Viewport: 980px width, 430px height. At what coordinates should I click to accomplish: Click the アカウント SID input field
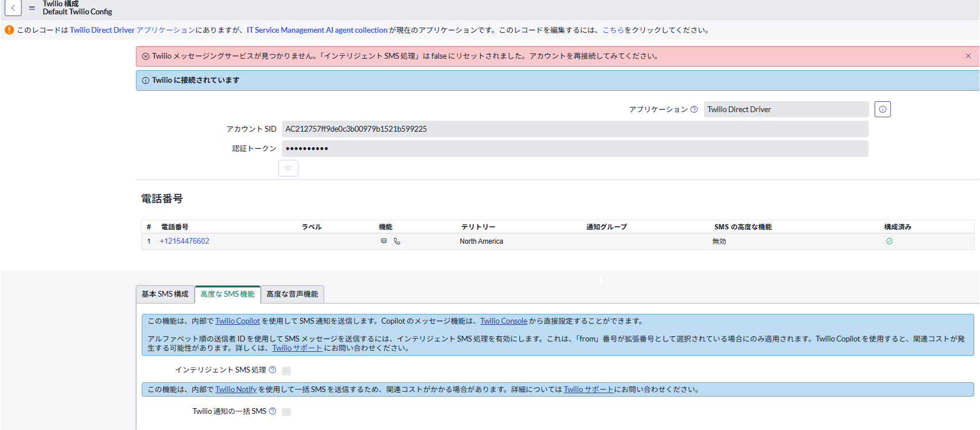tap(575, 129)
